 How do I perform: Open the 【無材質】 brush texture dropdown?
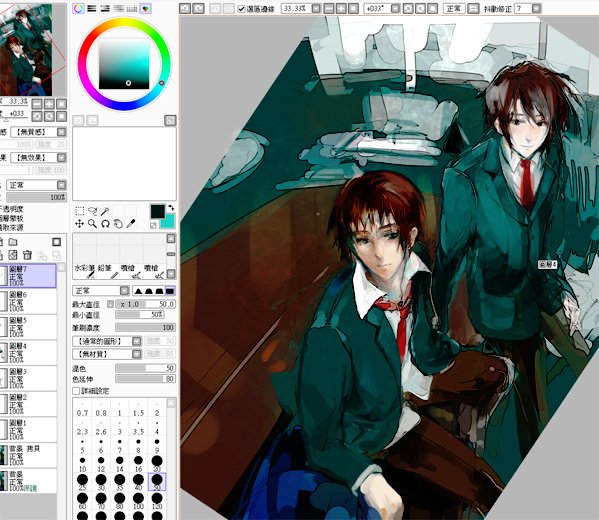pyautogui.click(x=107, y=354)
